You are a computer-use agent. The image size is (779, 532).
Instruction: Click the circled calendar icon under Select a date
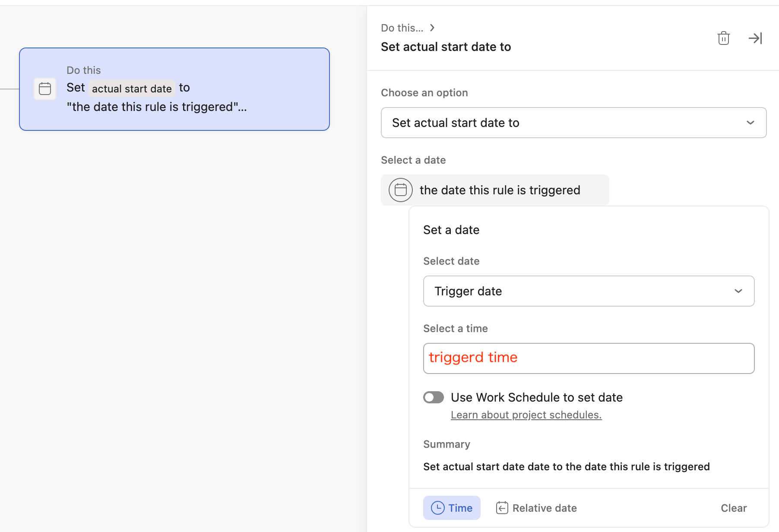[400, 190]
